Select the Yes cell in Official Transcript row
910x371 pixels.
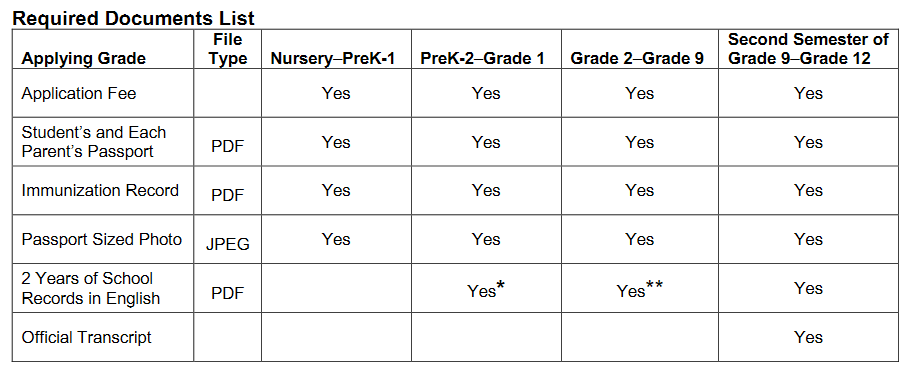(x=808, y=337)
